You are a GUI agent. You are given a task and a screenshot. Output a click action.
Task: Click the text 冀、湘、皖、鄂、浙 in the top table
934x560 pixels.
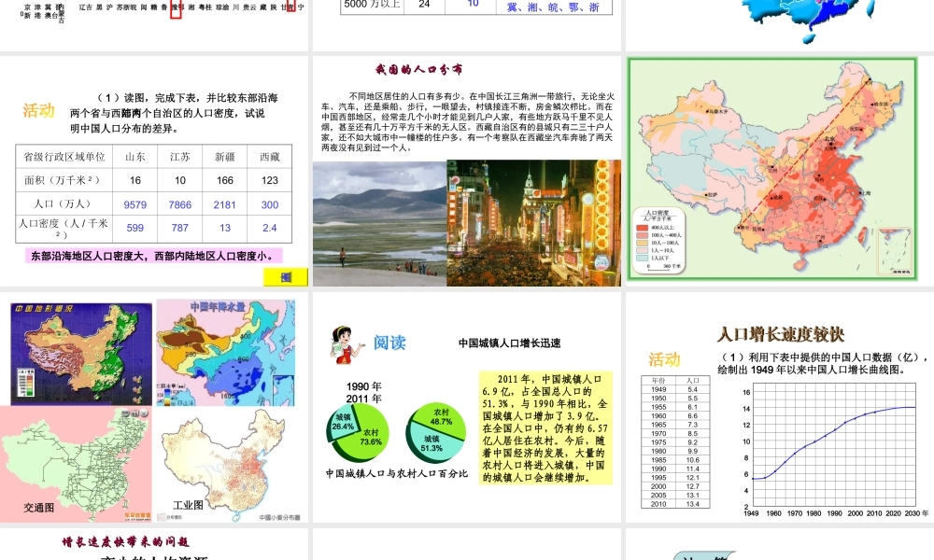(x=553, y=7)
